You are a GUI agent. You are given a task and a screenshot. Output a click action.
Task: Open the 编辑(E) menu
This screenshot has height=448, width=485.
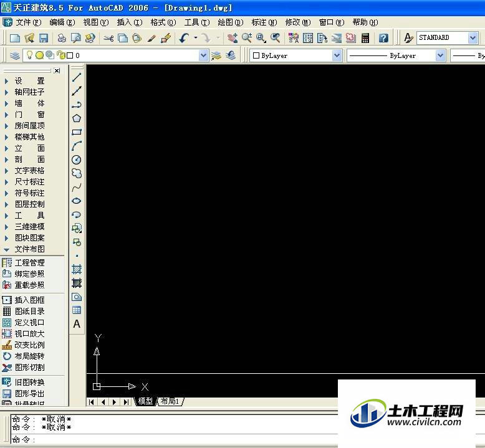click(x=62, y=22)
